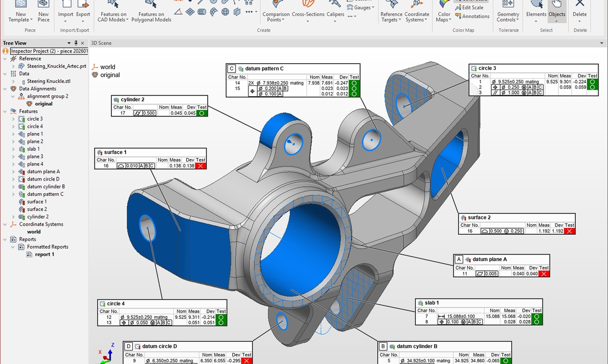Click the New Piece button
This screenshot has height=364, width=608.
[x=43, y=12]
